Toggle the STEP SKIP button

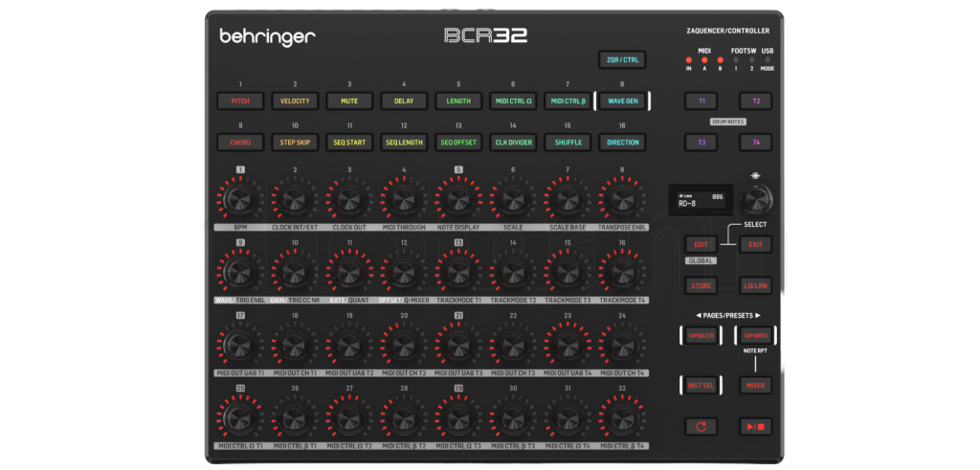[x=295, y=143]
